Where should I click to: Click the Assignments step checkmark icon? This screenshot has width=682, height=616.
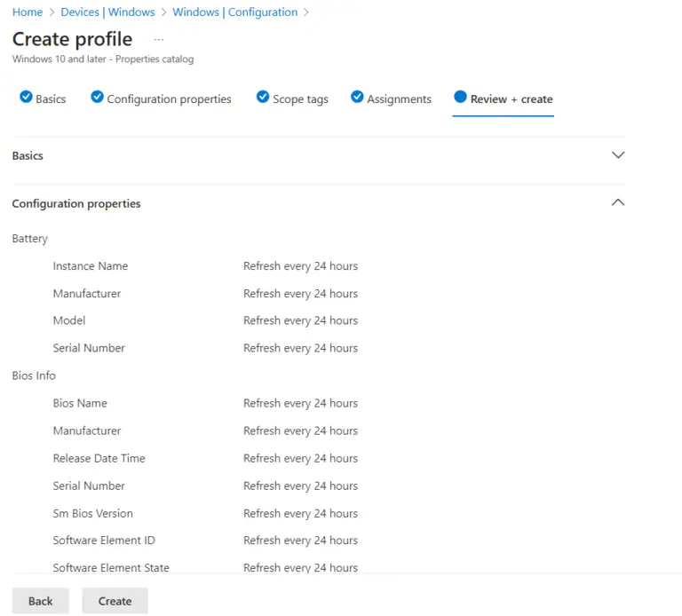pos(357,98)
